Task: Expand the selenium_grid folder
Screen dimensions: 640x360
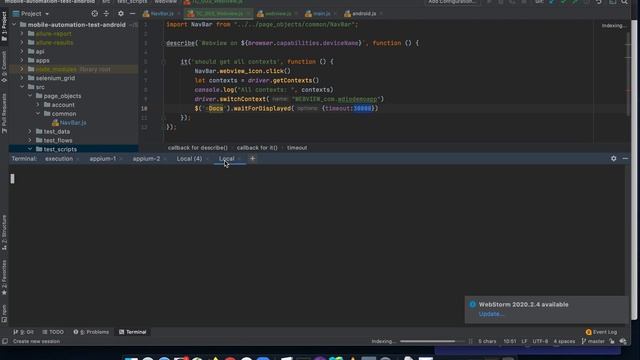Action: coord(22,78)
